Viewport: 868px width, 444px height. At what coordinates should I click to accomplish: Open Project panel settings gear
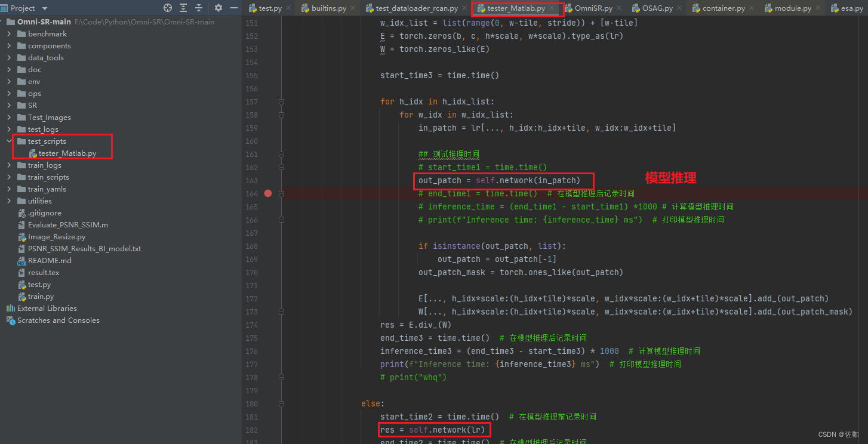click(218, 8)
